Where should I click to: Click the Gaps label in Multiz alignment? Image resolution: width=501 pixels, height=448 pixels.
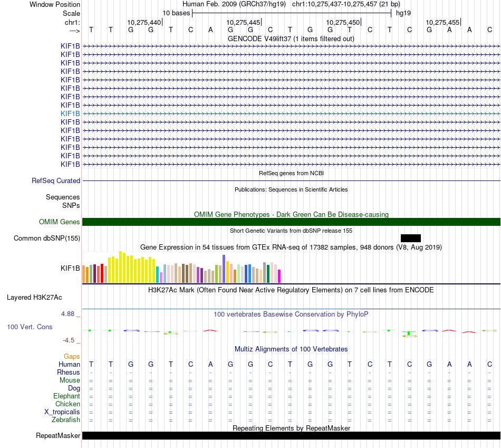pyautogui.click(x=72, y=357)
